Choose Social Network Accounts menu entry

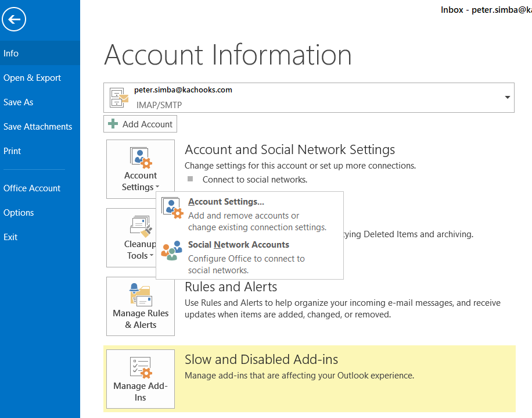click(249, 257)
